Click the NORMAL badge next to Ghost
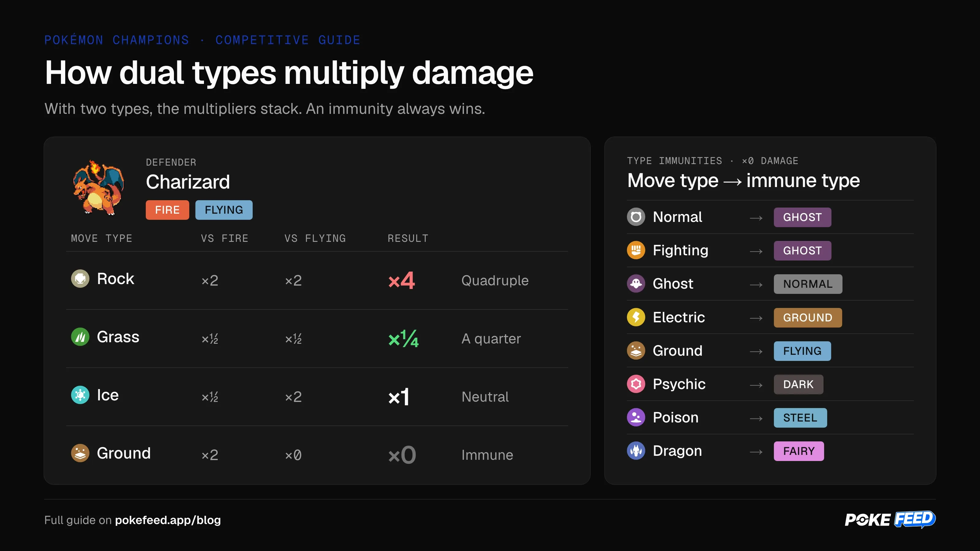Screen dimensions: 980x551 coord(808,284)
